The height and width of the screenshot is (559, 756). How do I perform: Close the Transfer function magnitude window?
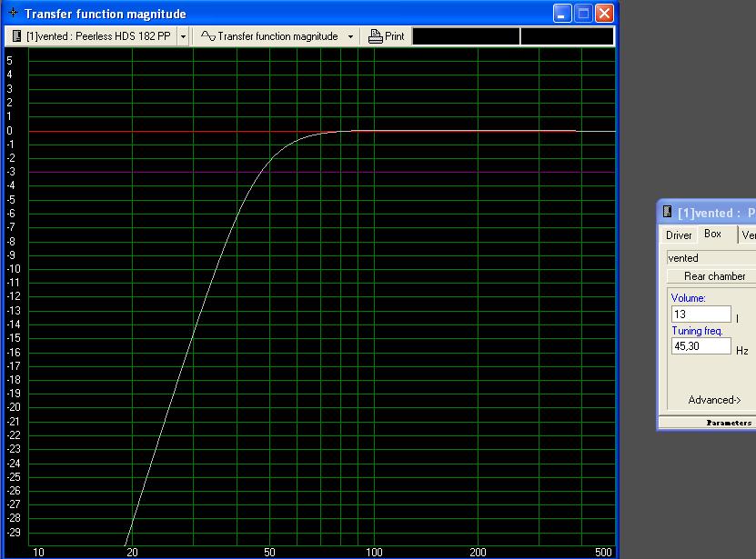(603, 14)
